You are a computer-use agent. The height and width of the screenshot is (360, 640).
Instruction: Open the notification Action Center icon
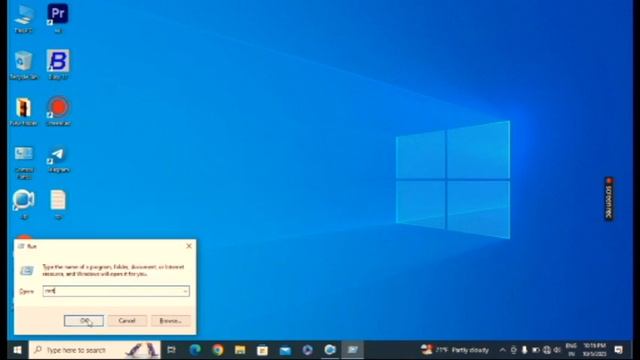click(619, 350)
